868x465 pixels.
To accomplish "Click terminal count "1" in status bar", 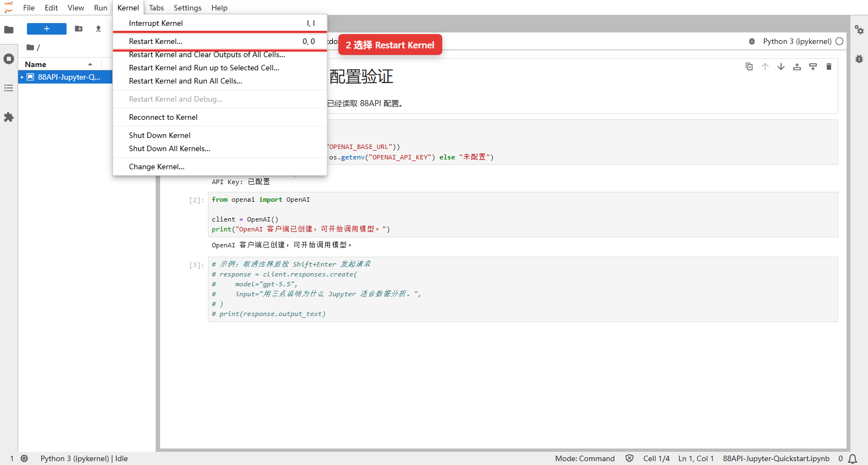I will [12, 458].
